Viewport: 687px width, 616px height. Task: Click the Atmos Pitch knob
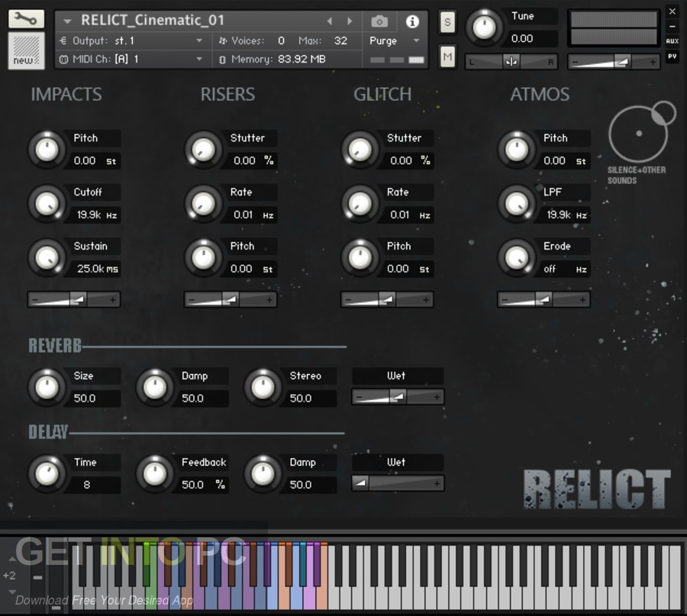tap(517, 150)
